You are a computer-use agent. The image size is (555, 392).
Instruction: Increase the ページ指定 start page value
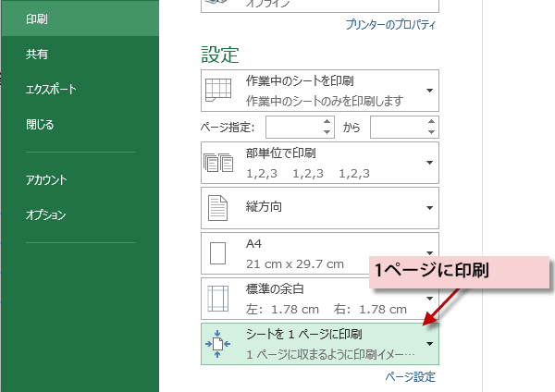[327, 122]
